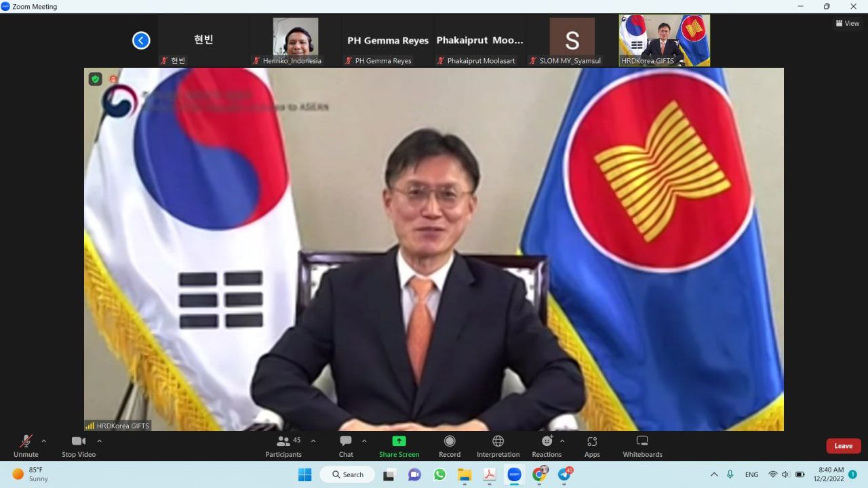Screen dimensions: 868x488
Task: Open the Participants panel
Action: coord(285,446)
